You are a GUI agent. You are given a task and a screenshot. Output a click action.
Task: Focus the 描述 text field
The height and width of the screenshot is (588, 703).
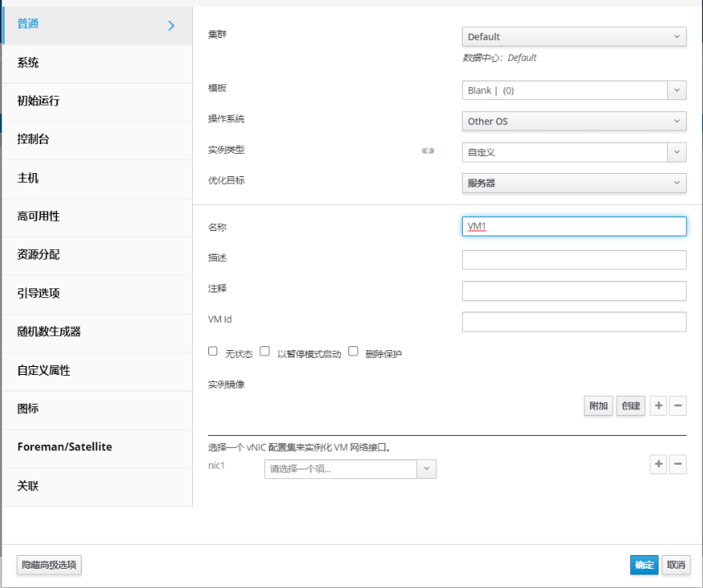tap(574, 260)
